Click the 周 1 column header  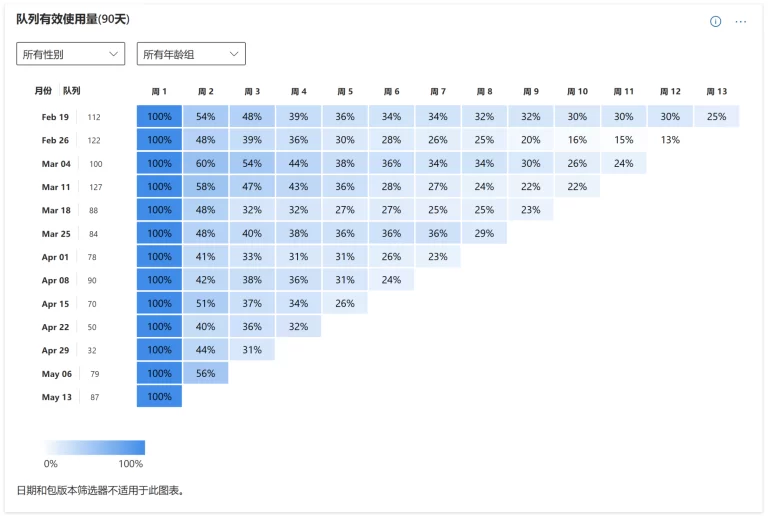point(159,92)
